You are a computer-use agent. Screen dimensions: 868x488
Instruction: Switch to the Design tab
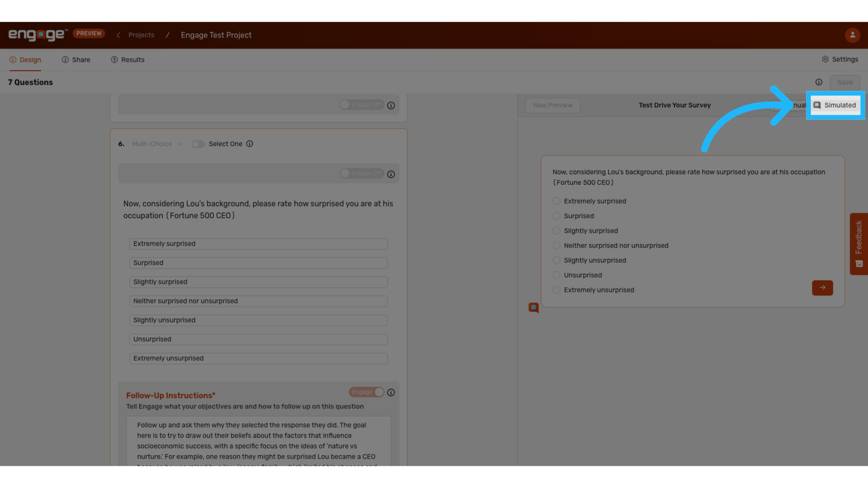pyautogui.click(x=25, y=60)
